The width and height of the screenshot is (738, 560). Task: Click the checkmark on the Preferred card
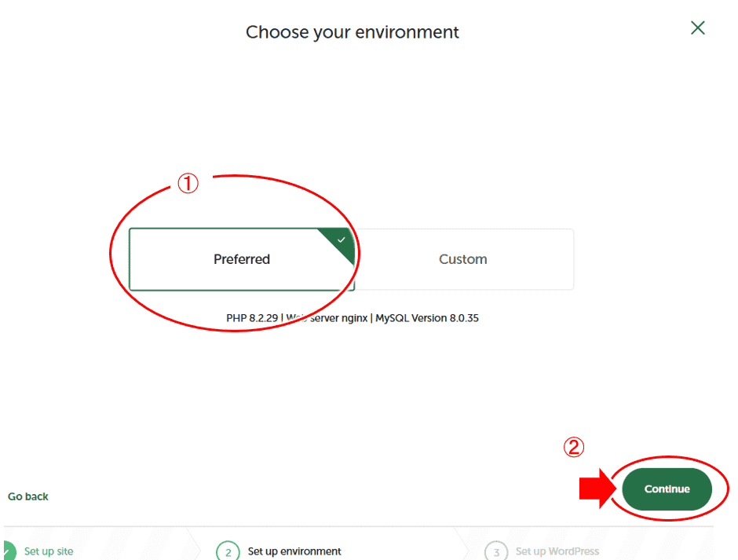tap(341, 240)
